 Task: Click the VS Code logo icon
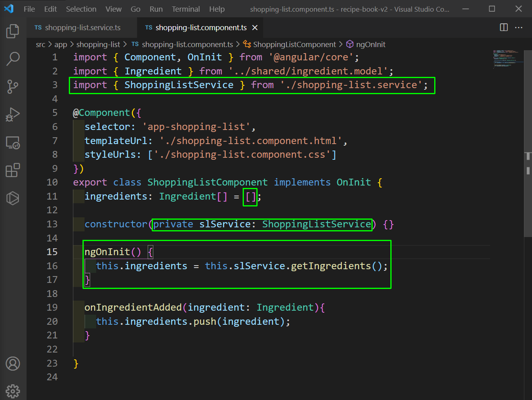tap(9, 8)
